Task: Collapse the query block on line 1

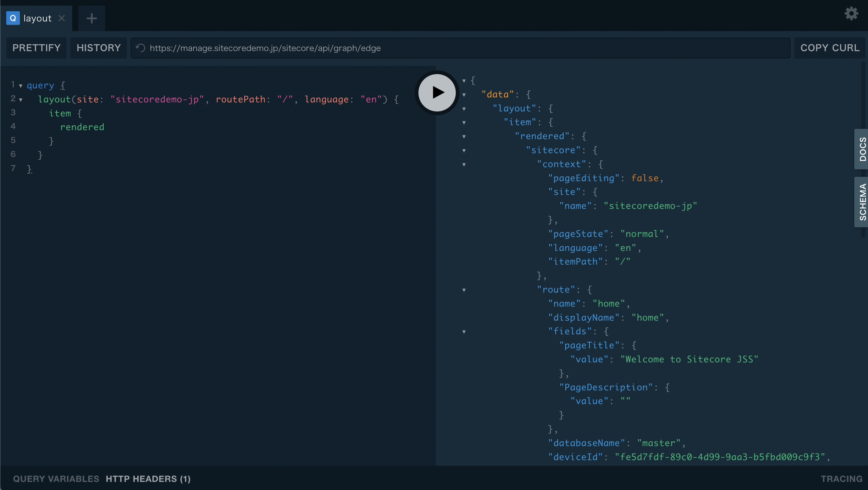Action: click(x=21, y=86)
